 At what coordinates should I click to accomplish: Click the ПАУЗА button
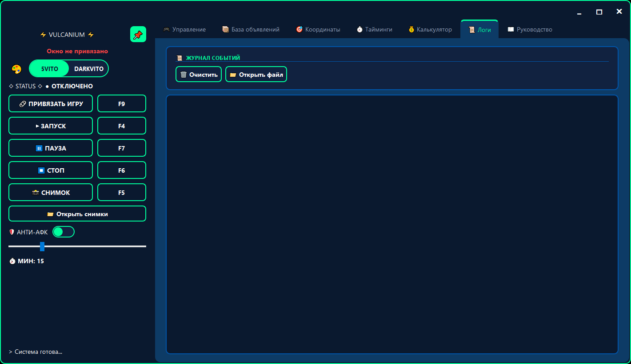(x=51, y=148)
